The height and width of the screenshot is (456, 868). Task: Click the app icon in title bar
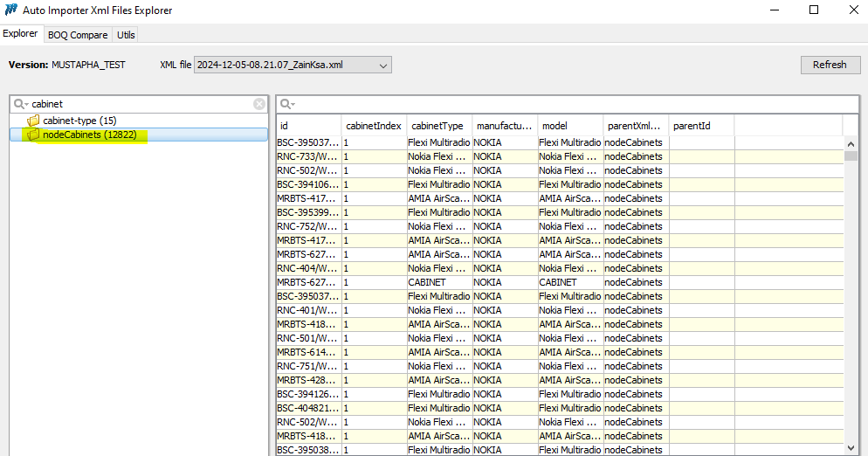11,10
